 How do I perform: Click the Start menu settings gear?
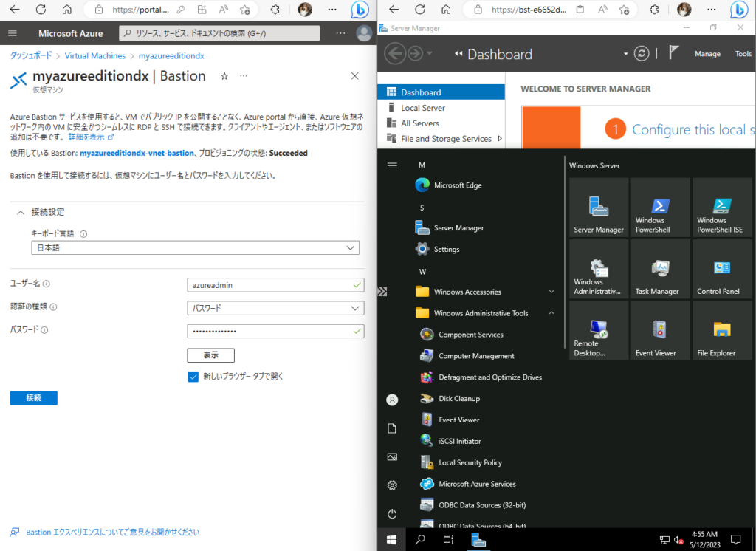click(x=392, y=485)
